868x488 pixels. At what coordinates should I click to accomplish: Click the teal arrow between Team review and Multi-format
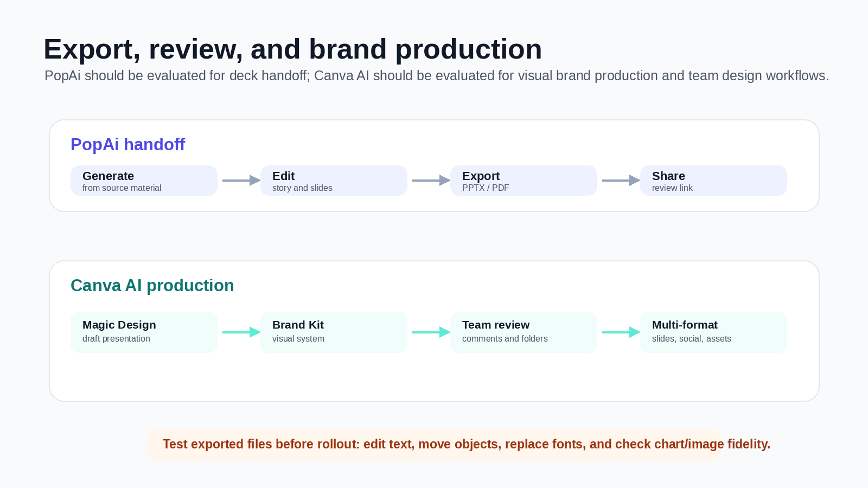[x=621, y=332]
